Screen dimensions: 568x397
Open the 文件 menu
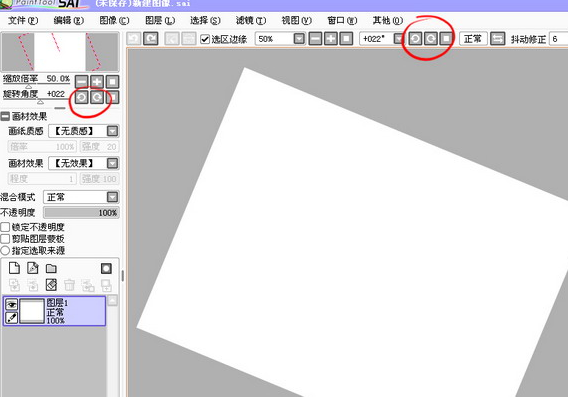tap(23, 20)
